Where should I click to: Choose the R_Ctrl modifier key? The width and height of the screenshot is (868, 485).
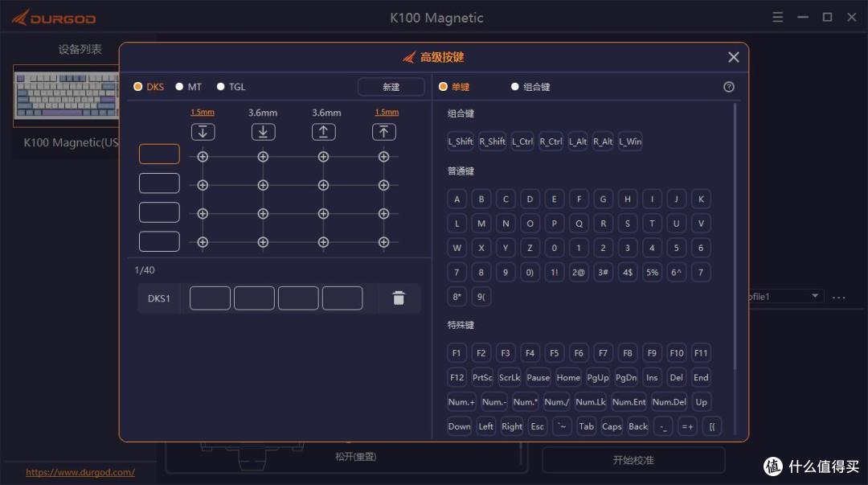click(551, 142)
